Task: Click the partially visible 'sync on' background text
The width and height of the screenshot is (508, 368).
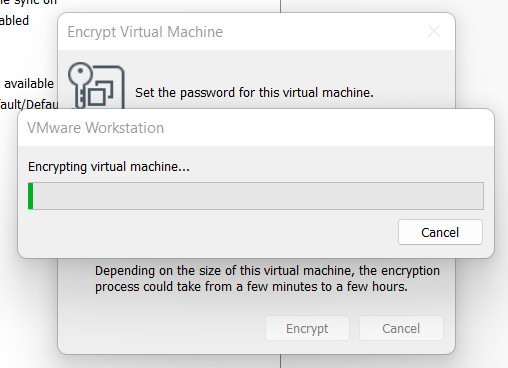Action: click(28, 3)
